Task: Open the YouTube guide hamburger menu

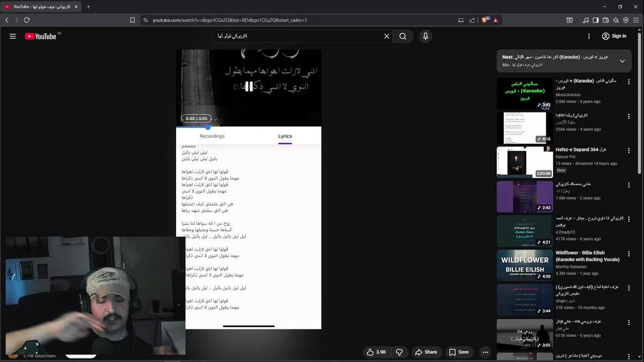Action: coord(13,36)
